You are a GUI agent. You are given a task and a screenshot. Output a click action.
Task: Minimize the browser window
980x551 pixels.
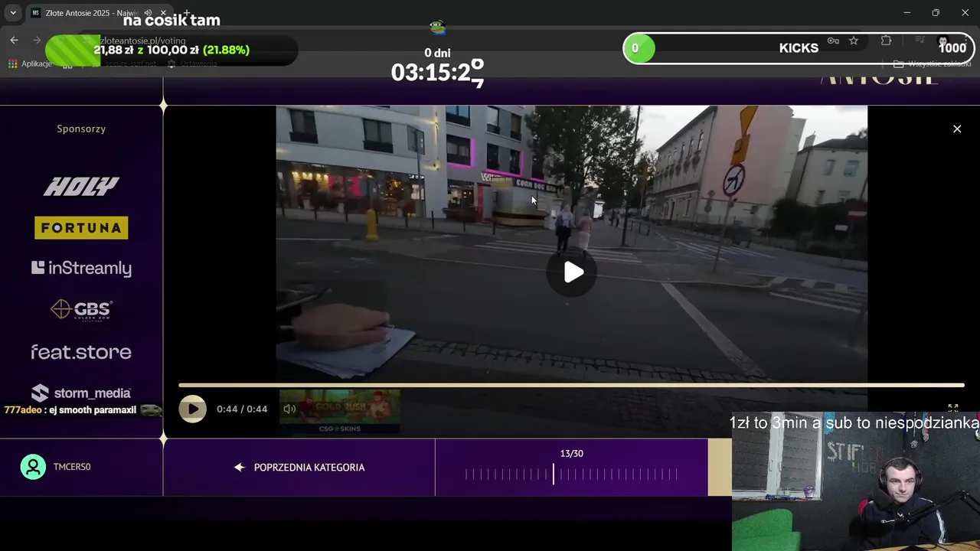pos(907,13)
